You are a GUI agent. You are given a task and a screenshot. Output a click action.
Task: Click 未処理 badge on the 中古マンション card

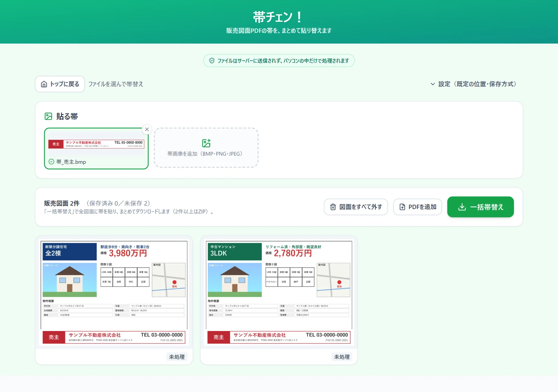342,357
